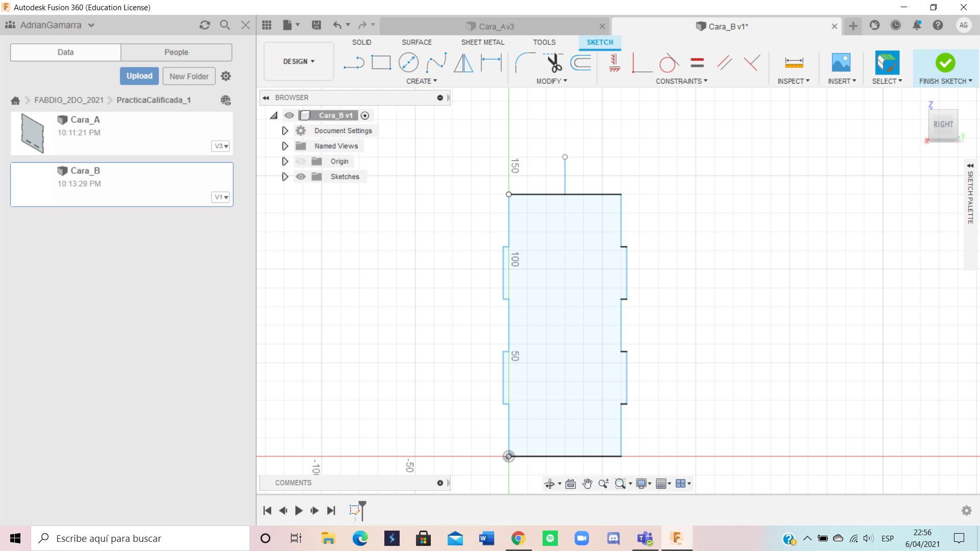The image size is (980, 551).
Task: Click the Insert Image icon
Action: [x=841, y=63]
